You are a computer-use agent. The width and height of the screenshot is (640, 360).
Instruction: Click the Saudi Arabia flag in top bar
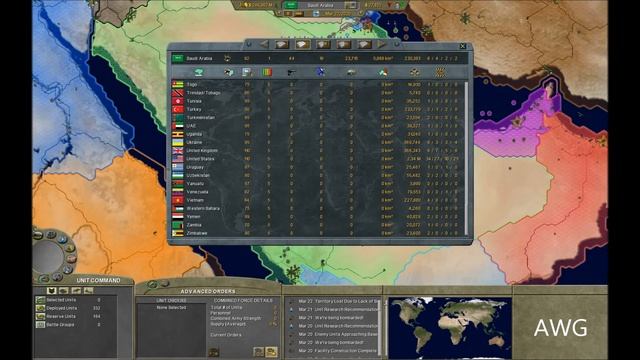pyautogui.click(x=291, y=5)
